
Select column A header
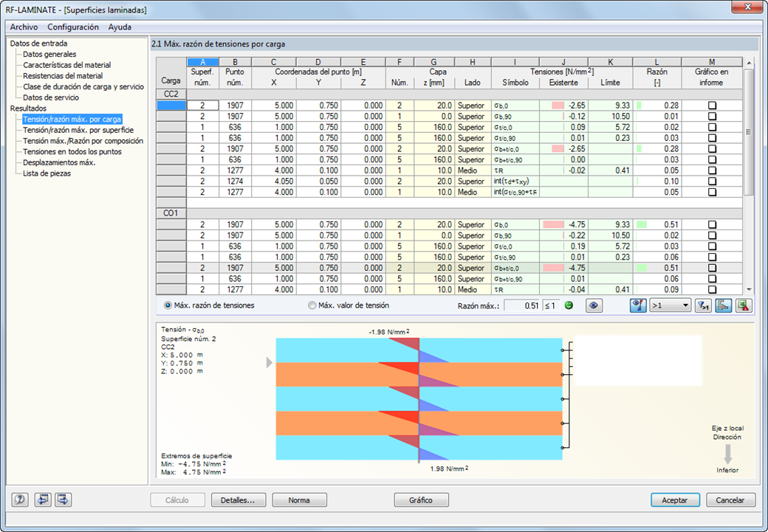pos(203,62)
